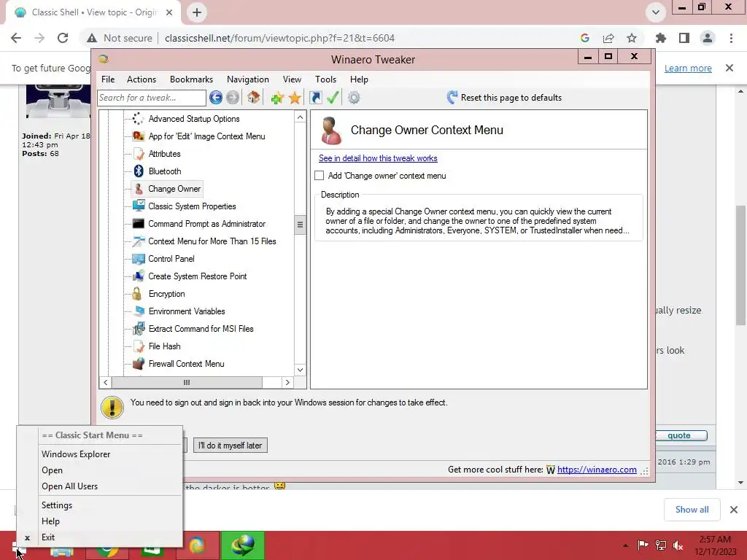Click the Microsoft Edge taskbar icon

[x=197, y=545]
